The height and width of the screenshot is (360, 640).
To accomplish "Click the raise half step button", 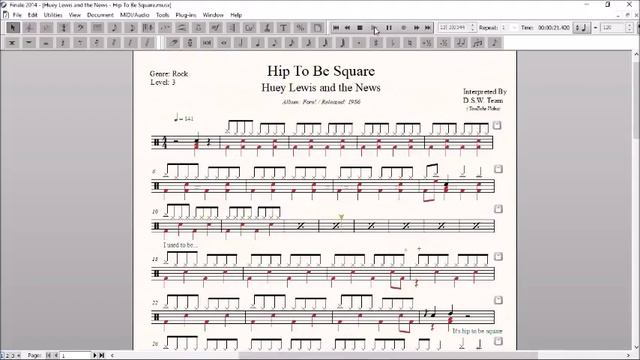I will click(x=427, y=42).
